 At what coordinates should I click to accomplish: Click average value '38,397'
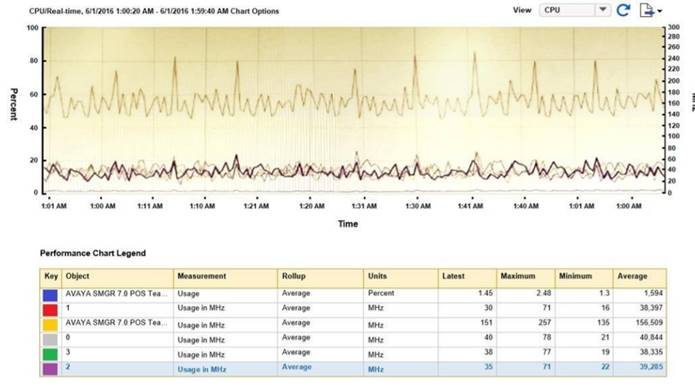651,308
